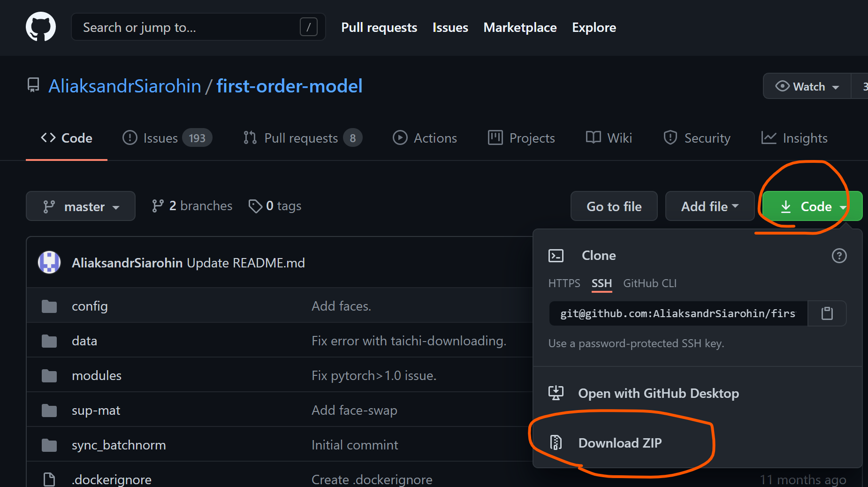Switch to the repository Issues tab
868x487 pixels.
click(167, 138)
